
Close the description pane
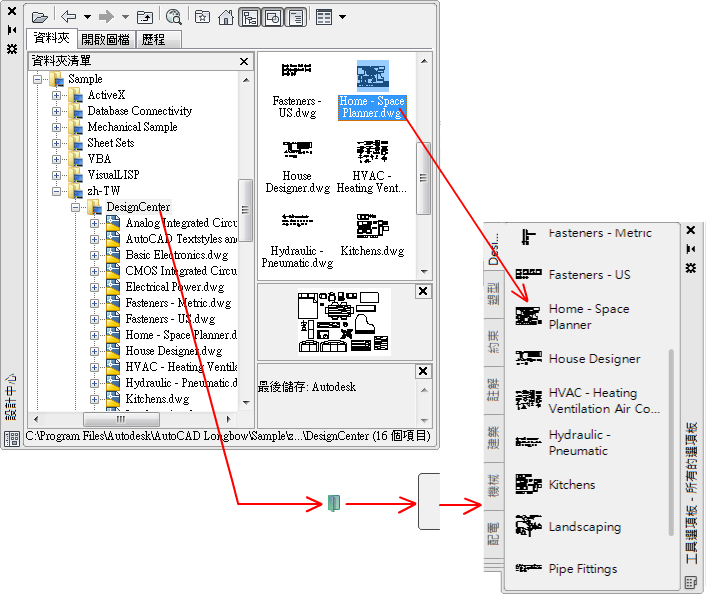pos(423,371)
